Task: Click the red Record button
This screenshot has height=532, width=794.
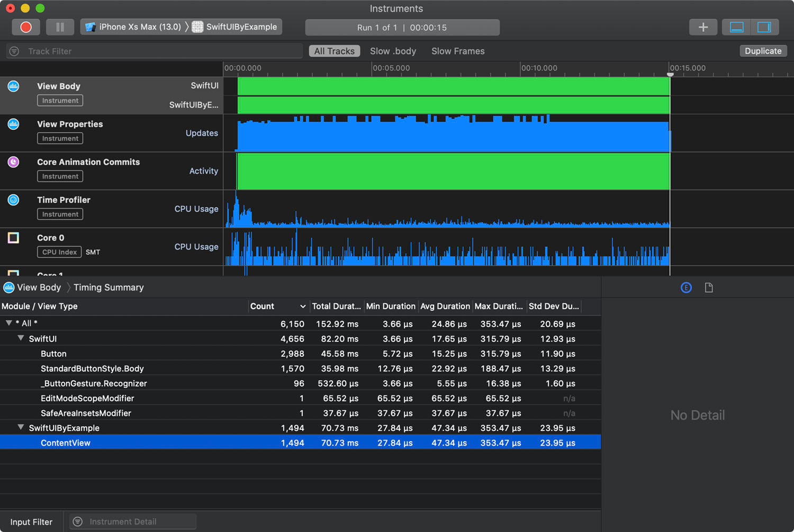Action: coord(26,27)
